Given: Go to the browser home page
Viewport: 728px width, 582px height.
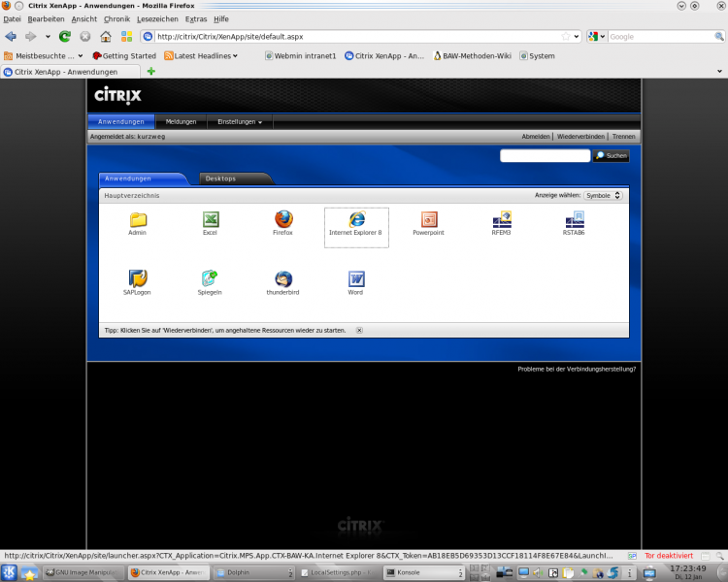Looking at the screenshot, I should coord(106,37).
